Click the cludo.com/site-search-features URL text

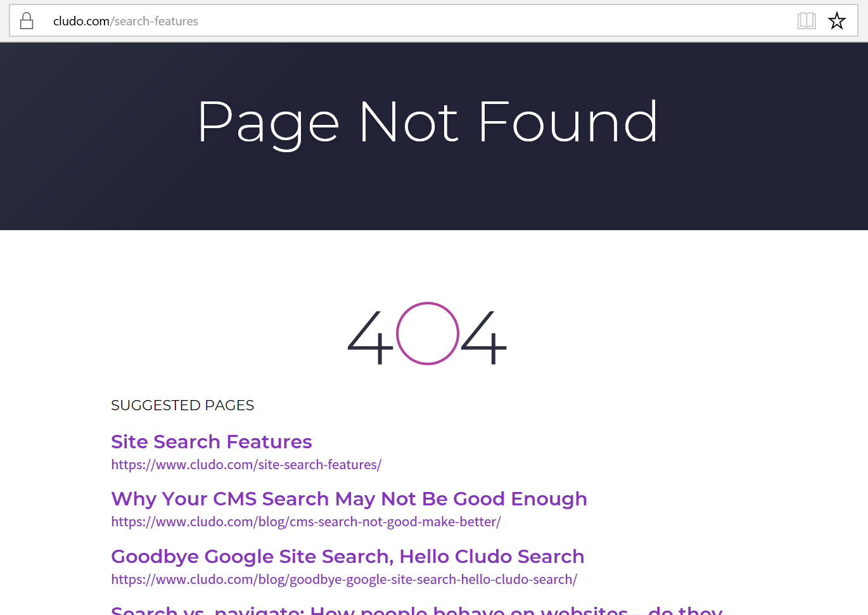(246, 464)
